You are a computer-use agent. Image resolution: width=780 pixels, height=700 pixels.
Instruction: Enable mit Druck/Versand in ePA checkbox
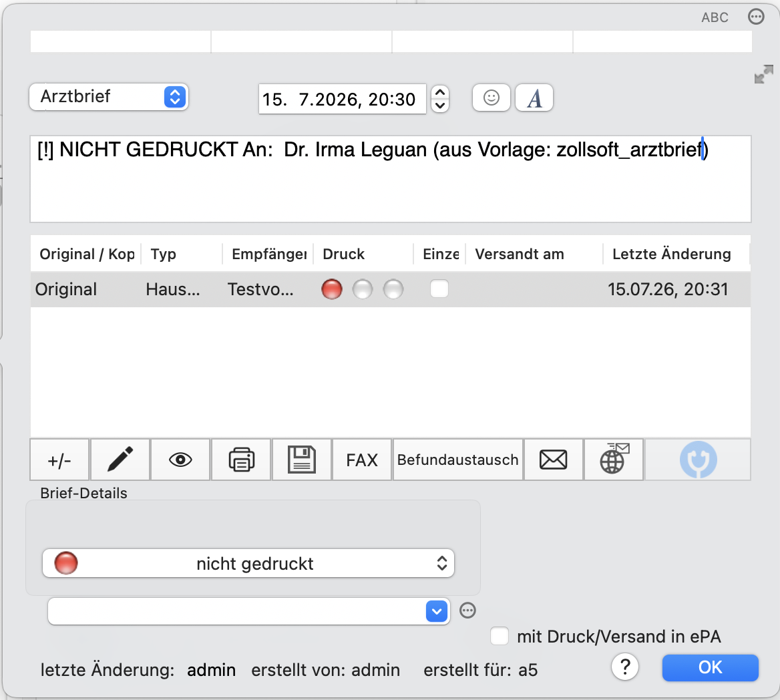pos(500,636)
